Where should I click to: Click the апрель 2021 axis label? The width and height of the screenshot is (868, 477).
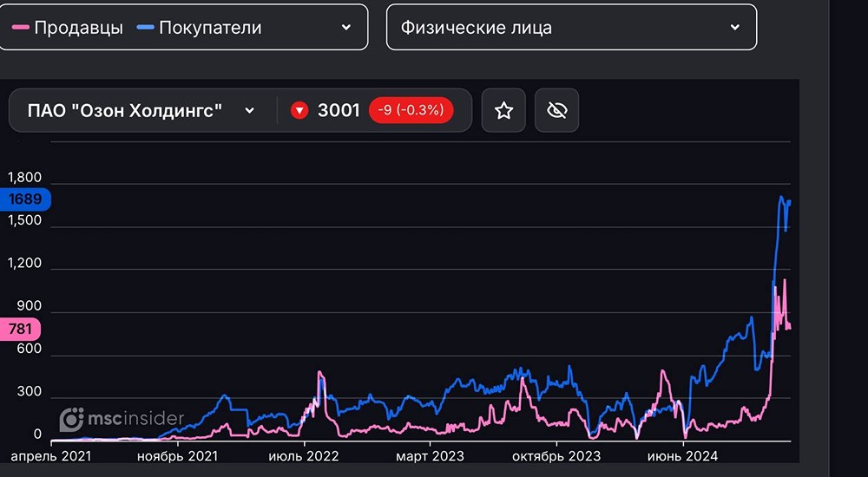click(x=51, y=456)
